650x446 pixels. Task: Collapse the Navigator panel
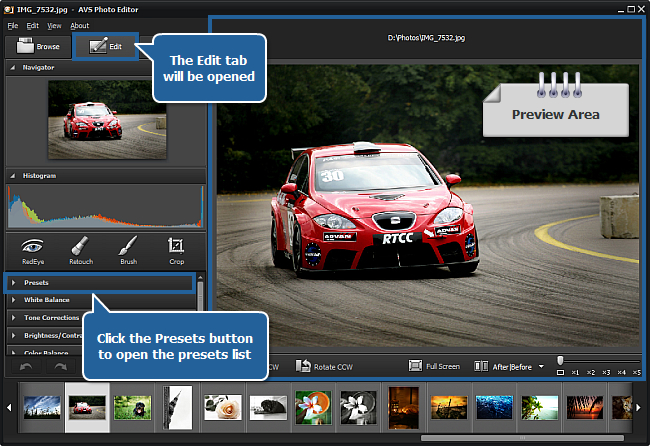pos(12,68)
